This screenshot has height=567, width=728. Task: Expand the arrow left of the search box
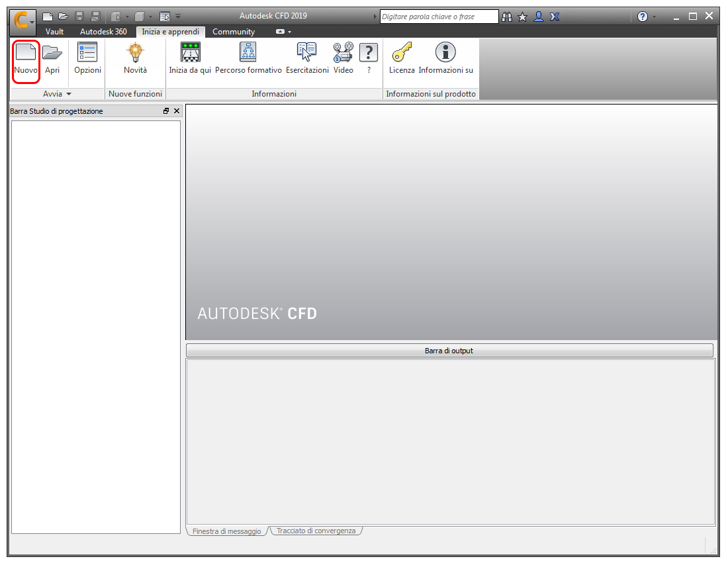(375, 17)
